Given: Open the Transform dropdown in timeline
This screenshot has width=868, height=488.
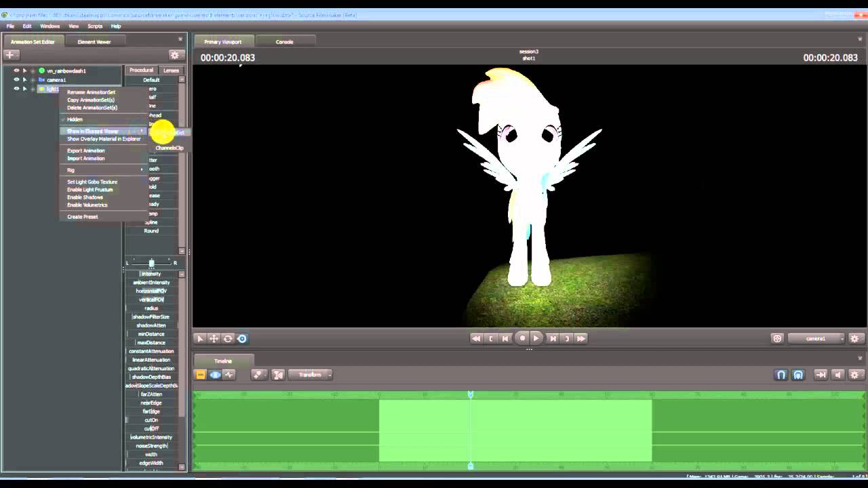Looking at the screenshot, I should [311, 374].
